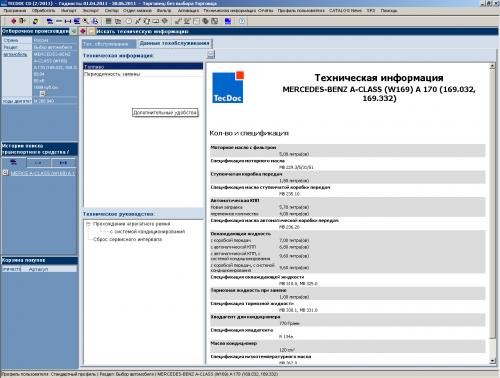The image size is (500, 378).
Task: Select с системой кондиционирования tree item
Action: [x=147, y=231]
